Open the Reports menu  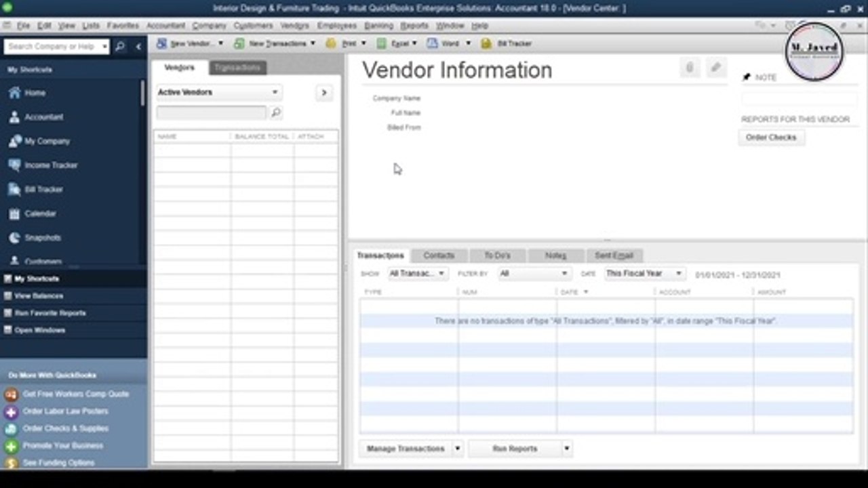click(x=414, y=26)
